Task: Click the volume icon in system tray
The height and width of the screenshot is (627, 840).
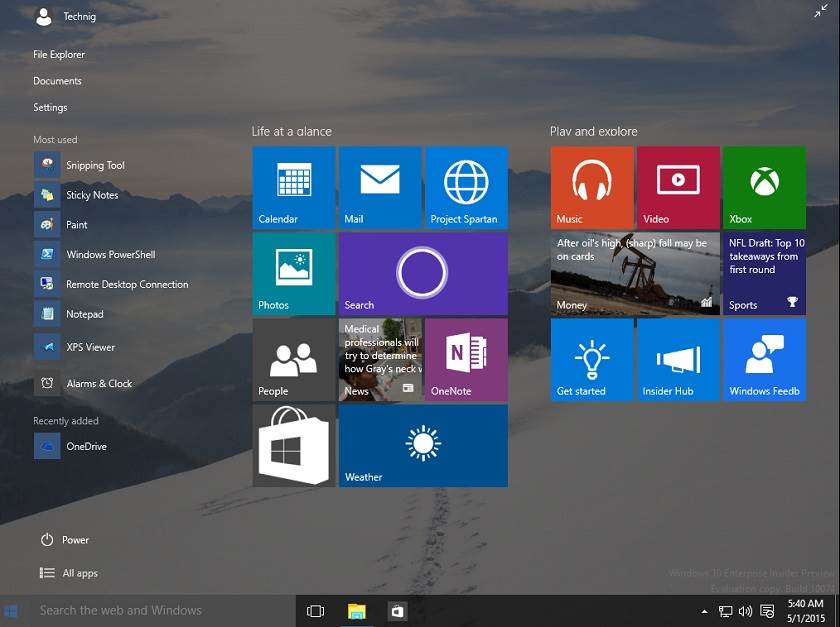Action: pyautogui.click(x=745, y=611)
